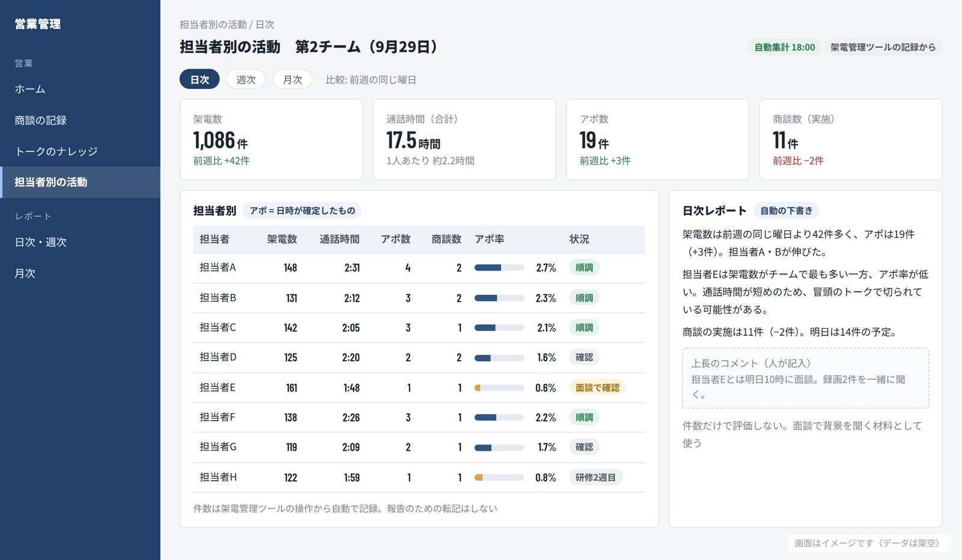Image resolution: width=962 pixels, height=560 pixels.
Task: Open 月次 report in the sidebar
Action: pyautogui.click(x=80, y=273)
